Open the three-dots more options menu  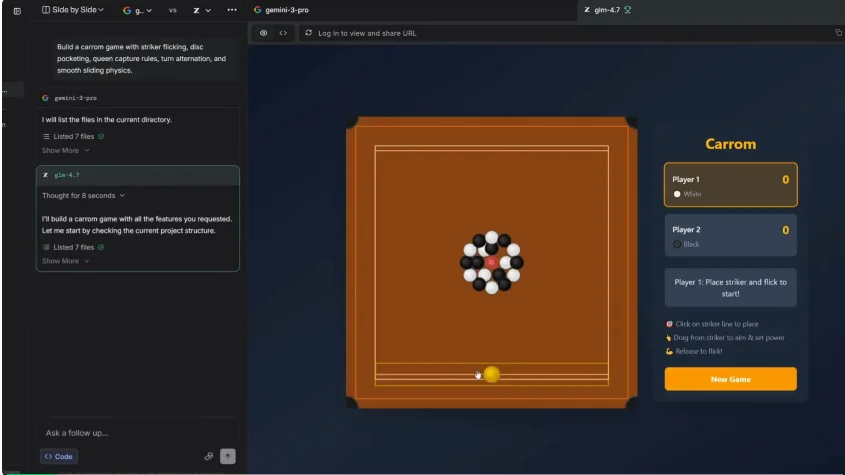(x=232, y=10)
